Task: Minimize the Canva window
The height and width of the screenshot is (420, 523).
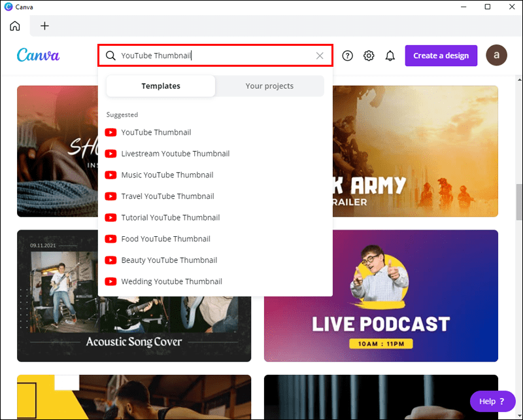Action: 464,7
